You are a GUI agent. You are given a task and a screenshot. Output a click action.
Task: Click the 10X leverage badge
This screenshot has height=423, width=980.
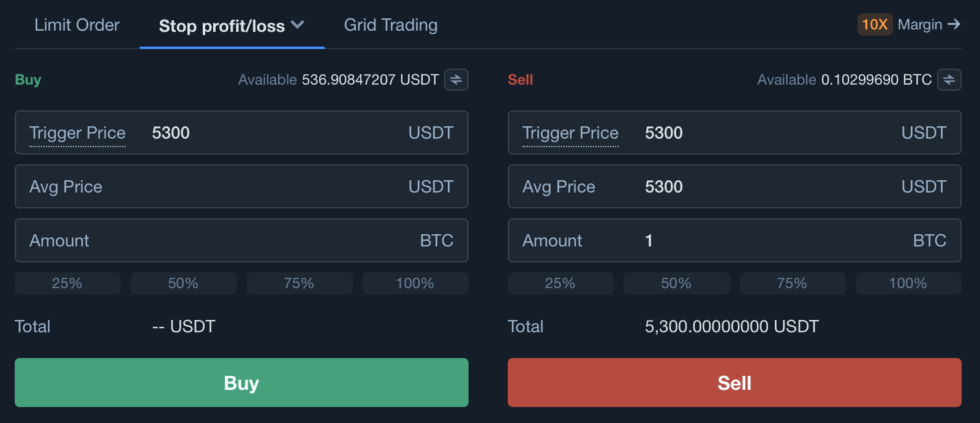874,25
